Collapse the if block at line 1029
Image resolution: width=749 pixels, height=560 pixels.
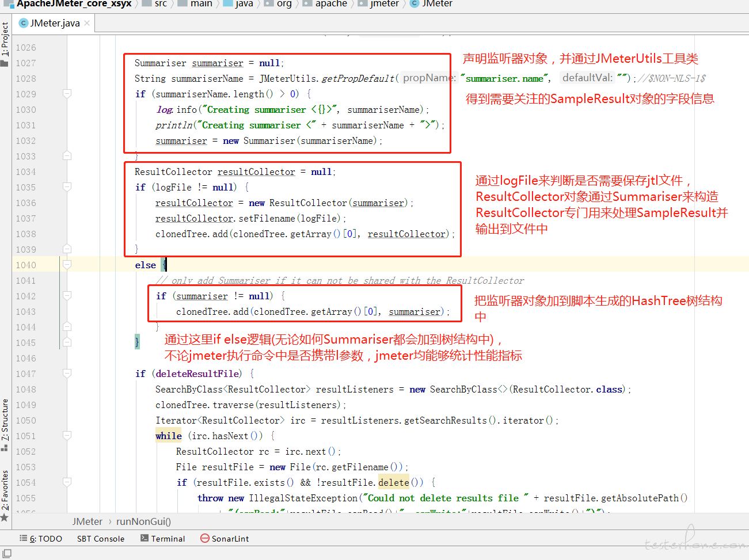[67, 94]
